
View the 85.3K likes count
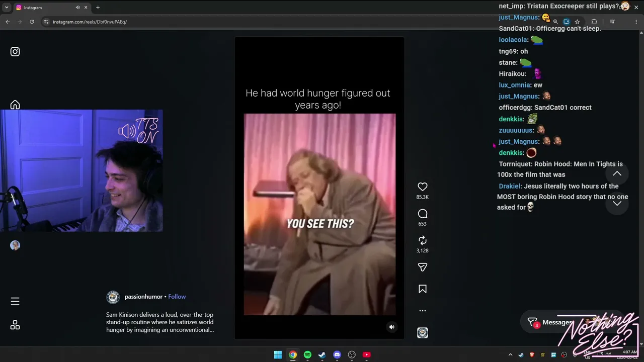pyautogui.click(x=423, y=197)
